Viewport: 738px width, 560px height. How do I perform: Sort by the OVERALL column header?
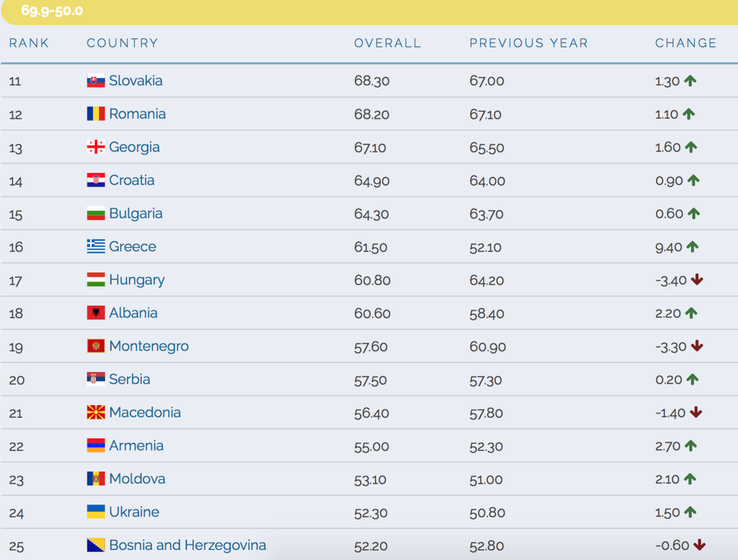pyautogui.click(x=387, y=43)
